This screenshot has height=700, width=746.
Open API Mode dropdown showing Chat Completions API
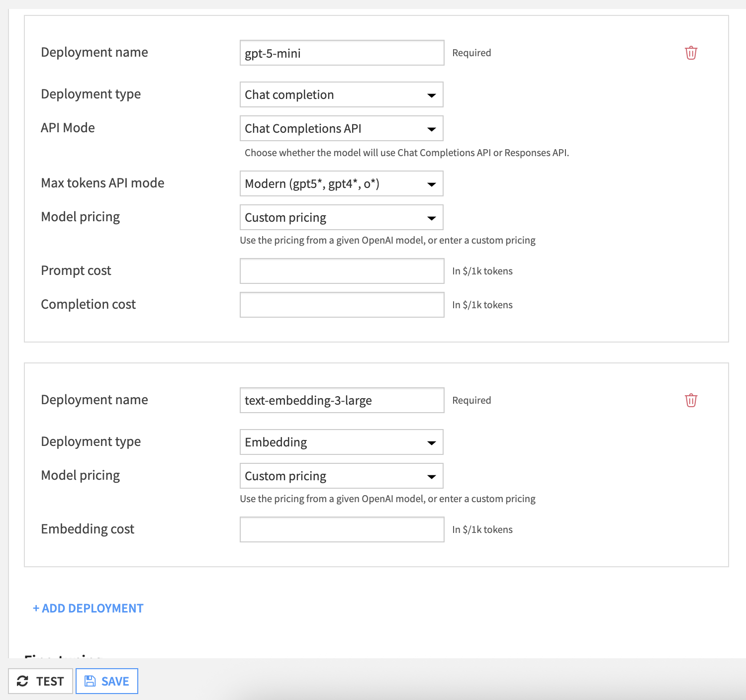[x=342, y=128]
